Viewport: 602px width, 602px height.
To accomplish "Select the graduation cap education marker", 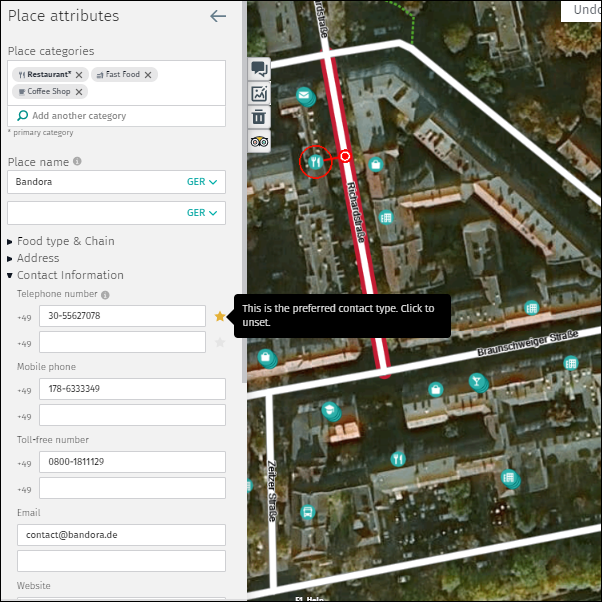I will (330, 411).
